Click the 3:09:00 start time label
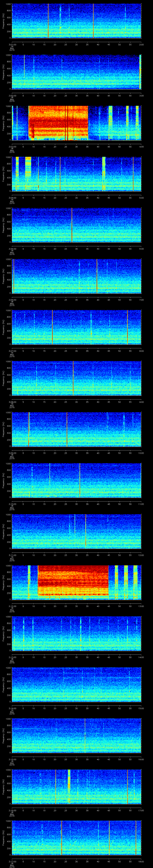Image resolution: width=153 pixels, height=868 pixels. coord(12,453)
